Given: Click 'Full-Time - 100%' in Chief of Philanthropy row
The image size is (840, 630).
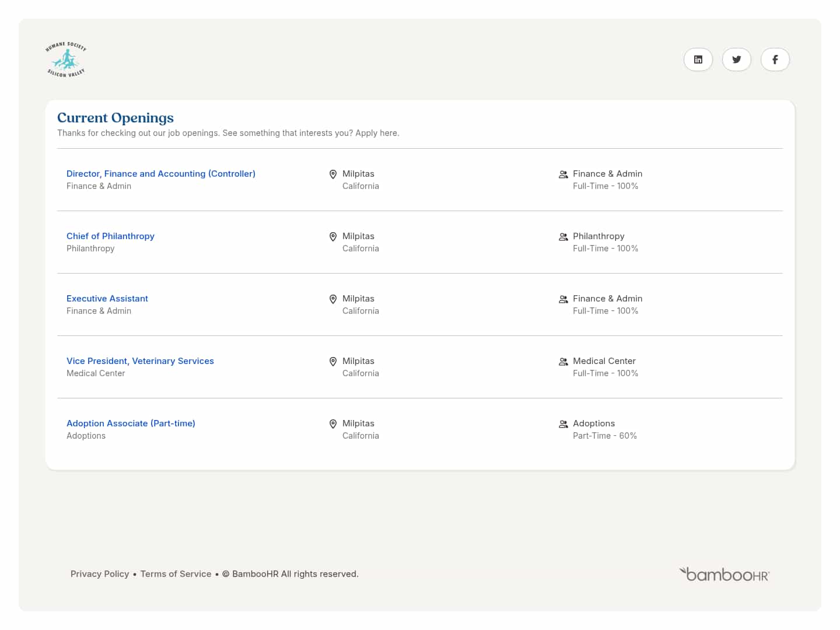Looking at the screenshot, I should point(605,249).
